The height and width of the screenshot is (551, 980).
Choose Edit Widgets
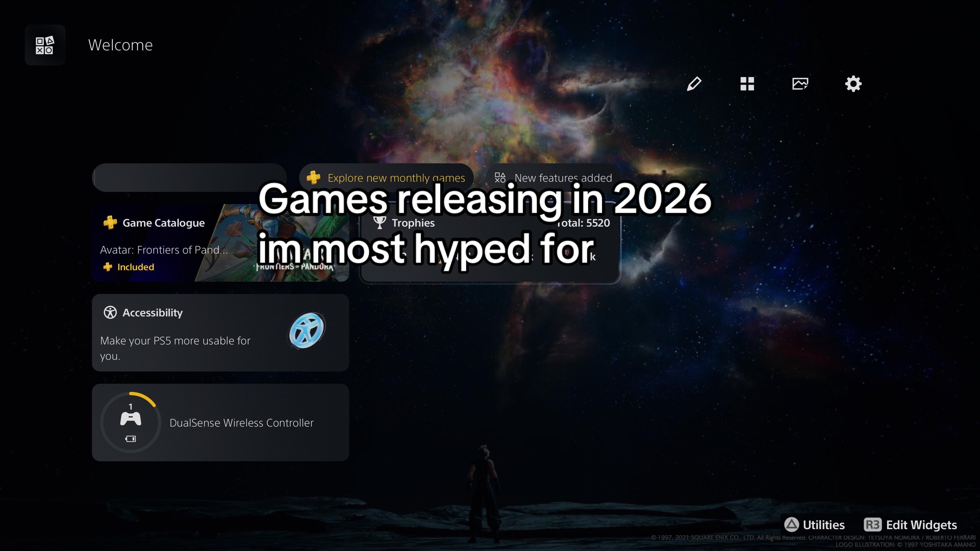click(x=910, y=525)
